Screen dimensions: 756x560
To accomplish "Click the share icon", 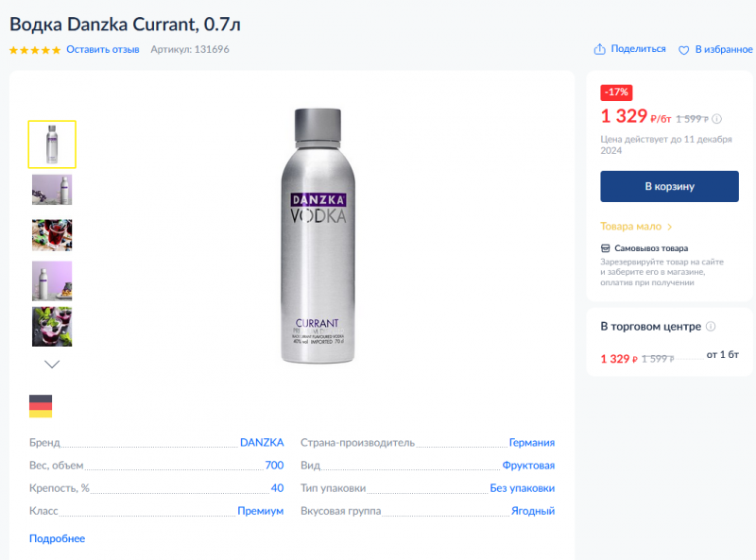I will click(599, 49).
